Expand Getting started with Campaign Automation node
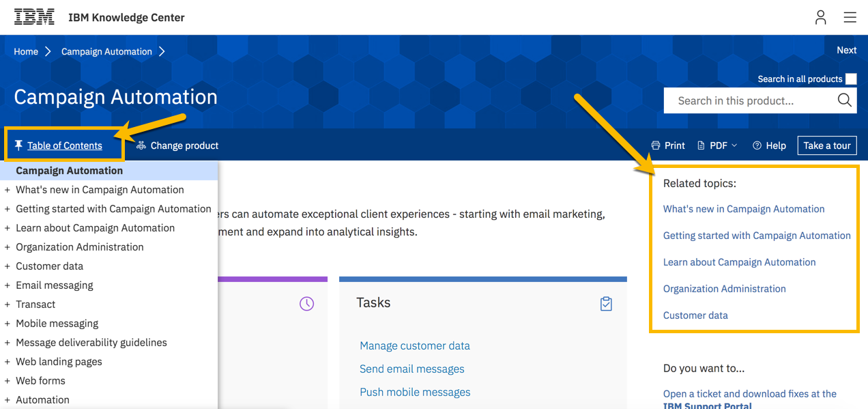The height and width of the screenshot is (409, 868). click(7, 209)
